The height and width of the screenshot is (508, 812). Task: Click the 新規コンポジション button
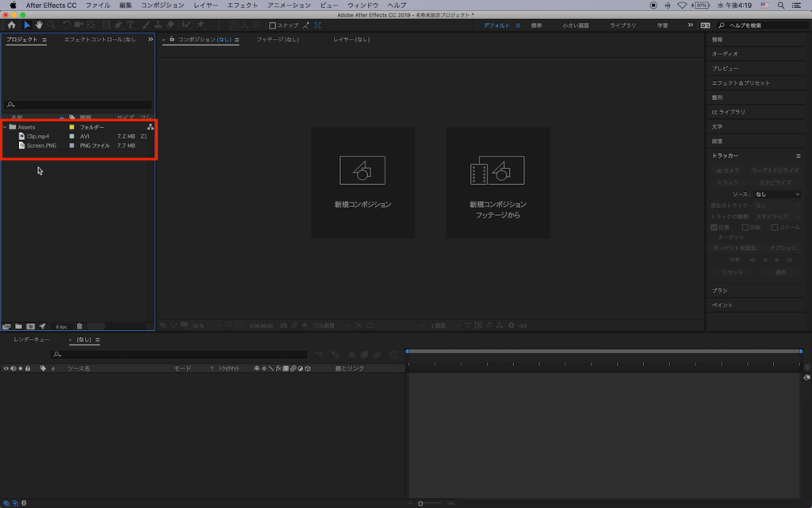tap(362, 183)
